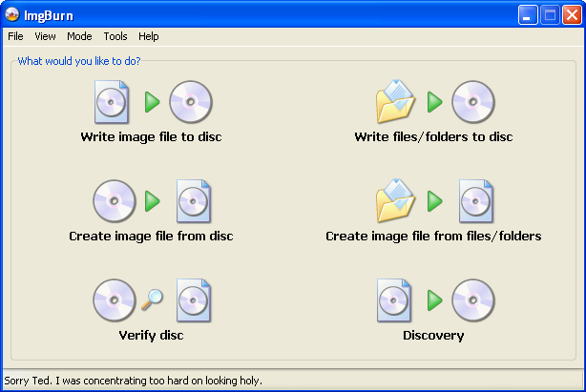Screen dimensions: 586x392
Task: Click the green arrow above Create image file from files/folders
Action: point(434,201)
